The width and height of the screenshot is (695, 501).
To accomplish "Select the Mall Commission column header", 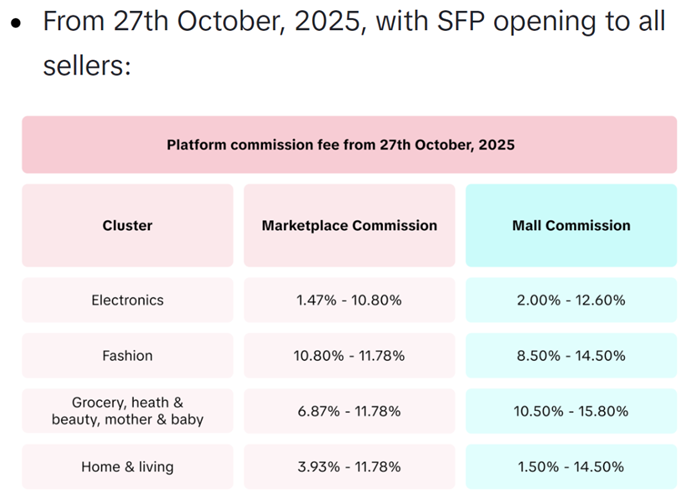I will 571,226.
